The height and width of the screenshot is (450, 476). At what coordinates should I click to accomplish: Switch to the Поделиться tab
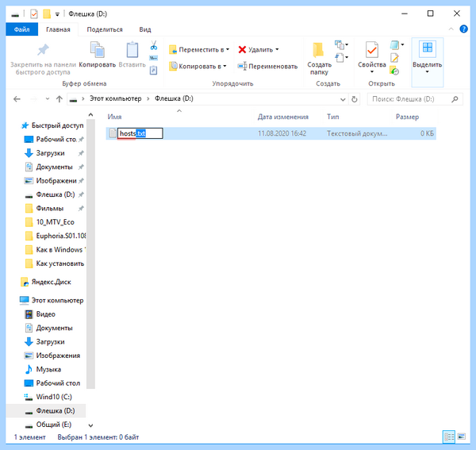point(105,29)
